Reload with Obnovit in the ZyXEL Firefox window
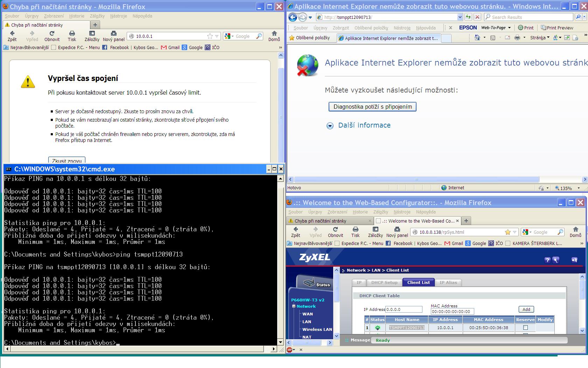This screenshot has width=588, height=368. click(x=335, y=232)
